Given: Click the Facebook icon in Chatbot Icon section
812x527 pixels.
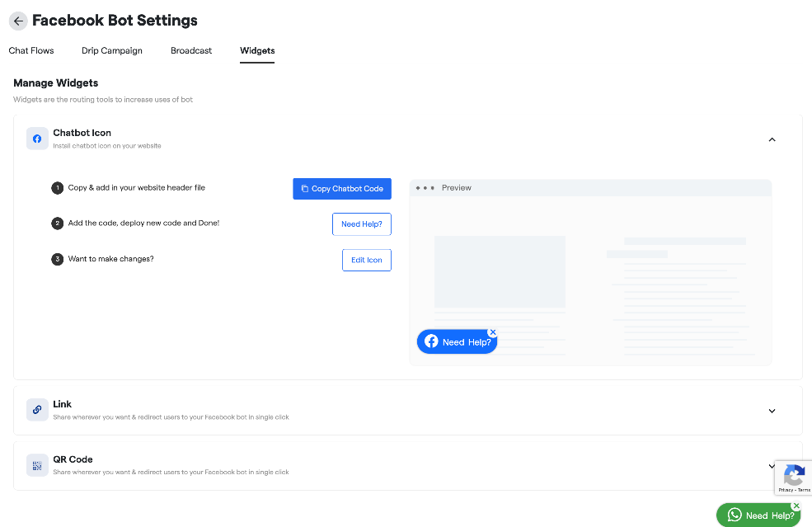Looking at the screenshot, I should click(37, 139).
